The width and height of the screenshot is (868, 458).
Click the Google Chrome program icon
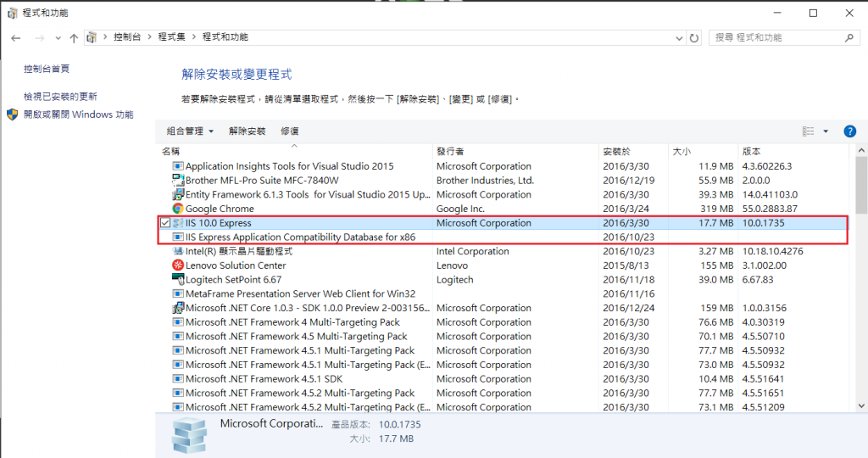coord(178,209)
